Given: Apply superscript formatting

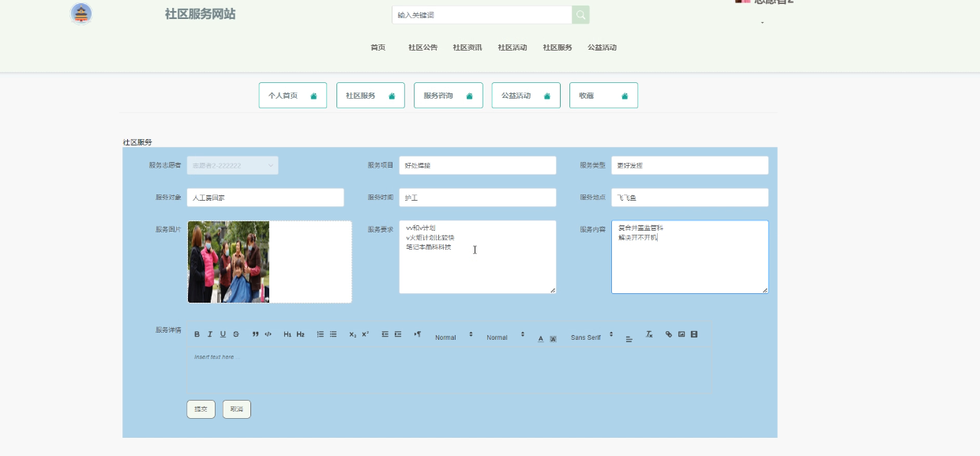Looking at the screenshot, I should coord(366,334).
